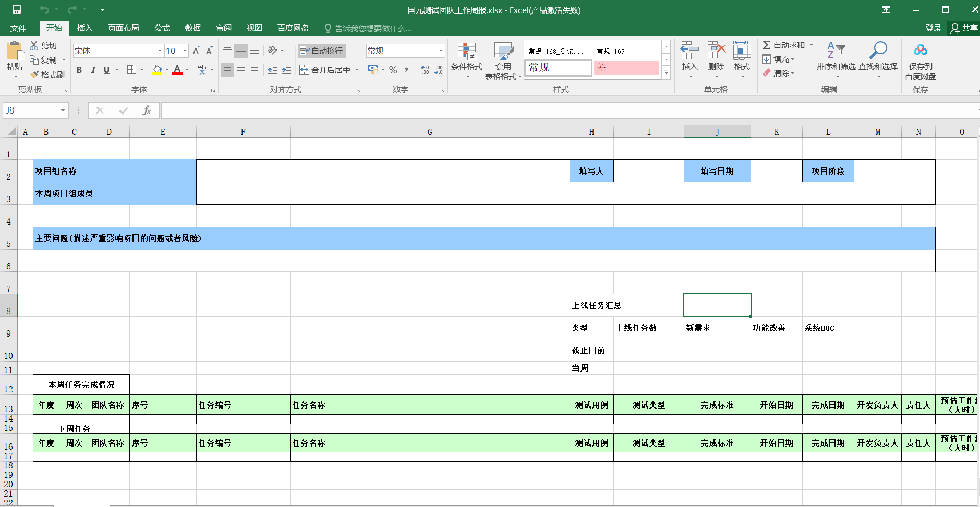Click the Share button
This screenshot has width=980, height=507.
tap(964, 28)
